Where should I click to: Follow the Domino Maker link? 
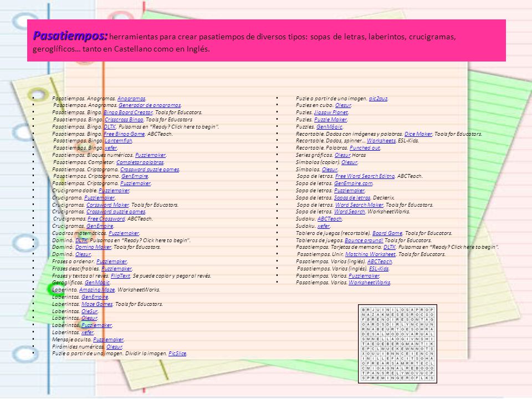(93, 247)
